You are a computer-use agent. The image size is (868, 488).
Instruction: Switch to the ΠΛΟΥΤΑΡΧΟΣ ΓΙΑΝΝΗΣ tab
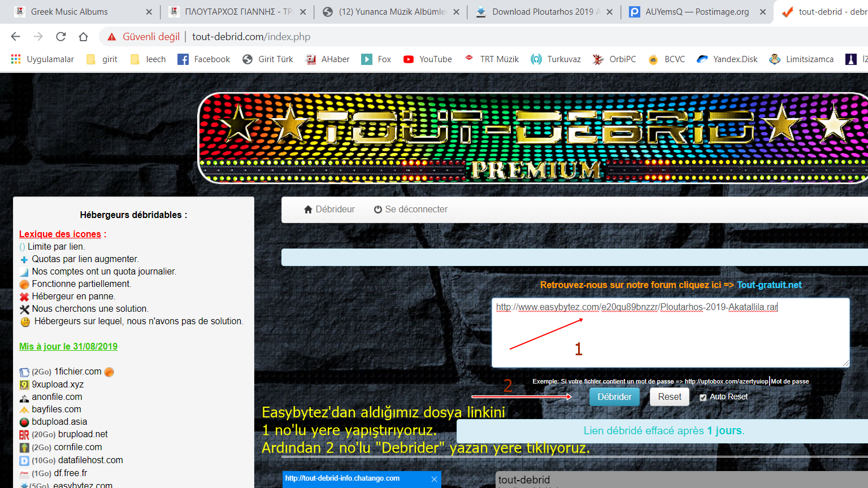pyautogui.click(x=237, y=12)
